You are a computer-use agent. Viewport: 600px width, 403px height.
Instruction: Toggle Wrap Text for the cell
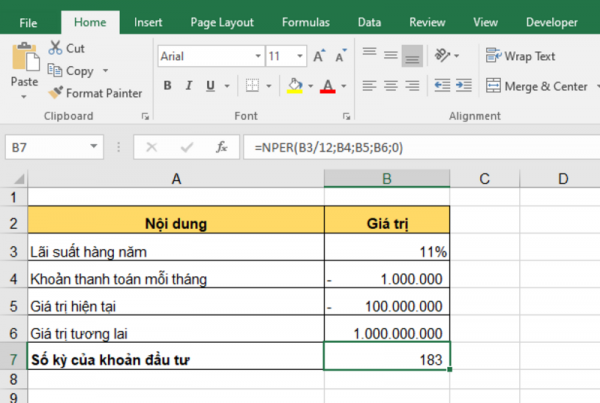[x=519, y=57]
